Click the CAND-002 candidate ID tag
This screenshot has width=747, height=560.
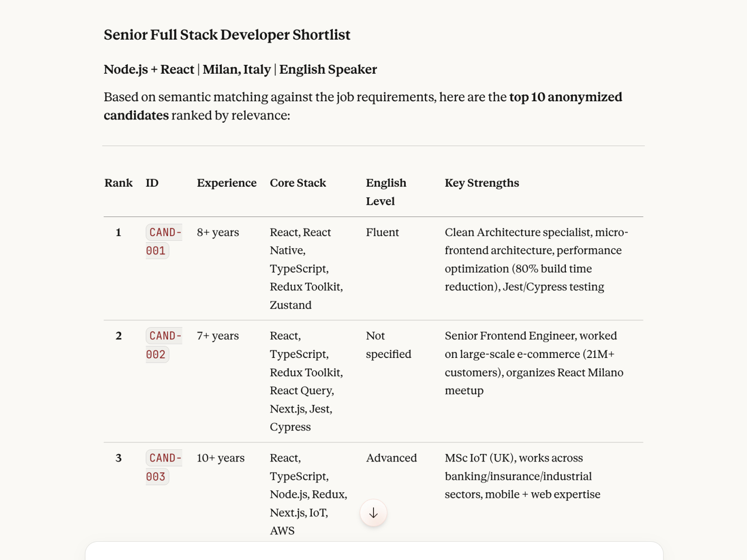point(163,345)
